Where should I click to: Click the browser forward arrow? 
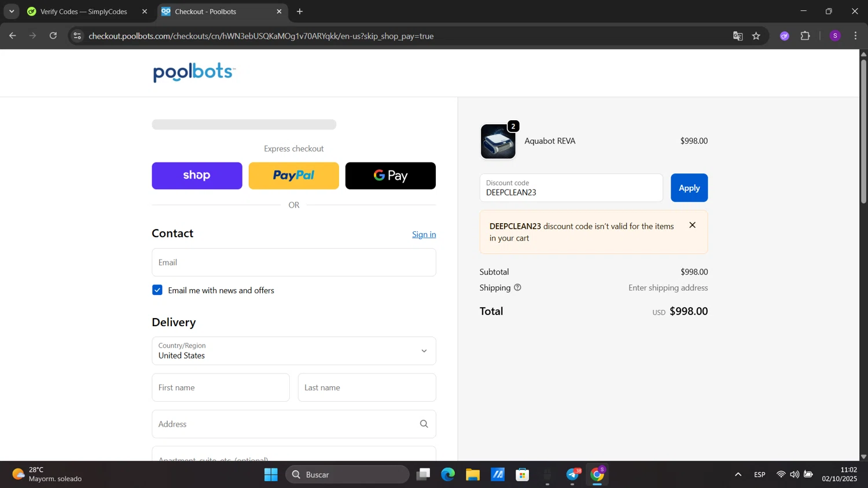tap(33, 36)
